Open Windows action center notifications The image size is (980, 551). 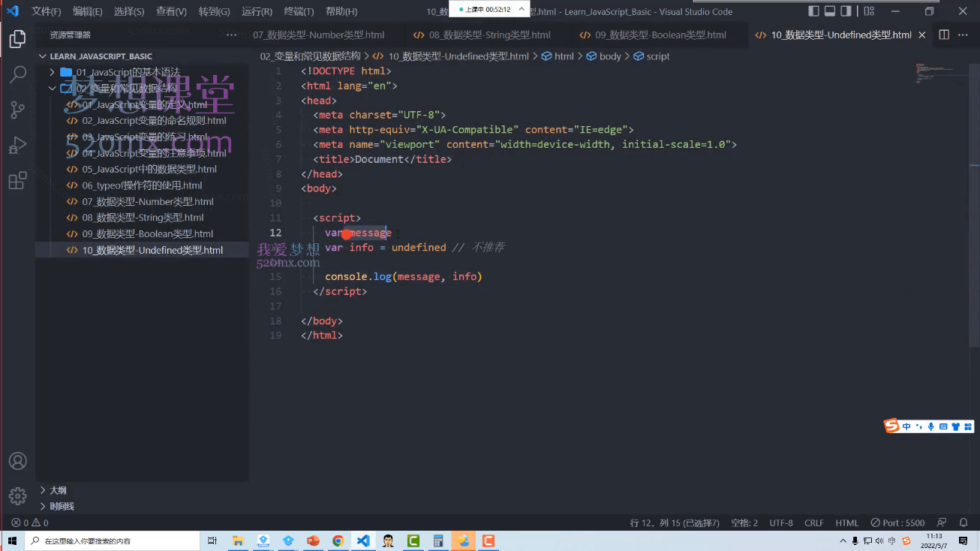pos(963,540)
